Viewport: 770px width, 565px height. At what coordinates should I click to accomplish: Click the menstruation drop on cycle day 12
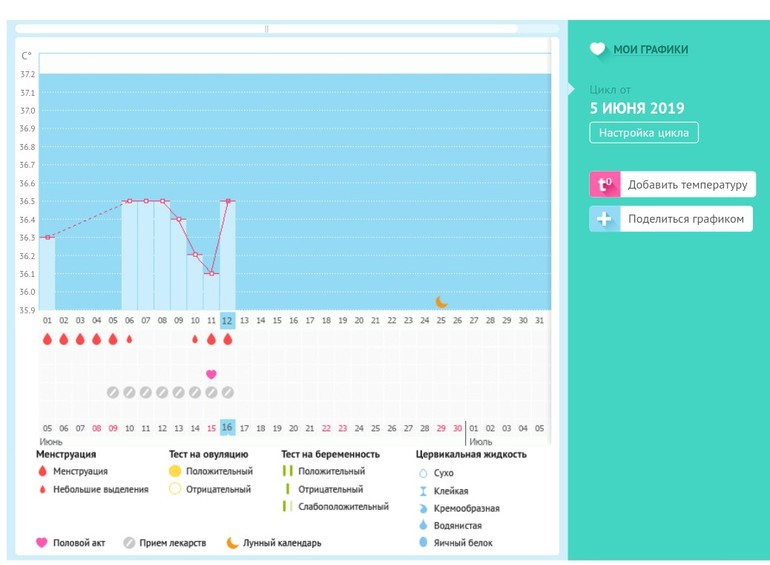[228, 339]
